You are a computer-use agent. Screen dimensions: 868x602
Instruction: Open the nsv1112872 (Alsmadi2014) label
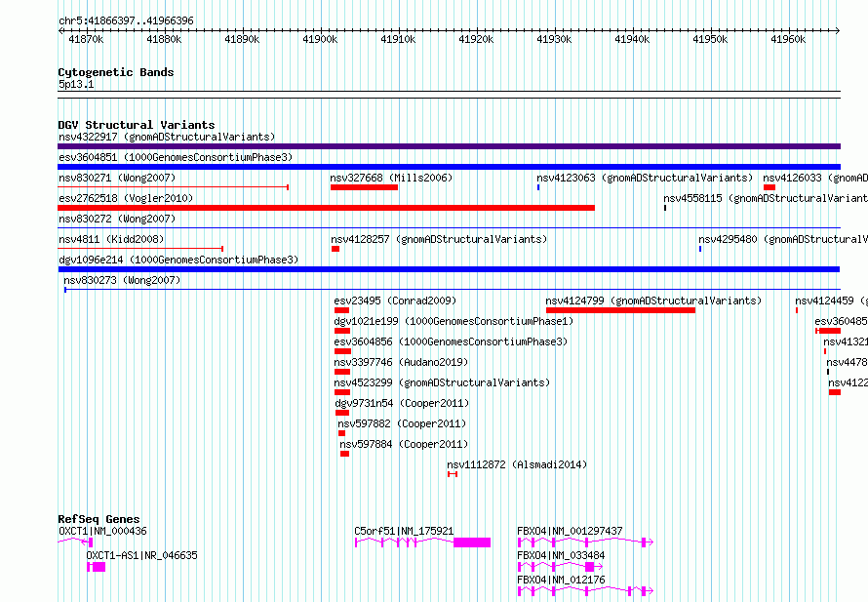click(517, 464)
